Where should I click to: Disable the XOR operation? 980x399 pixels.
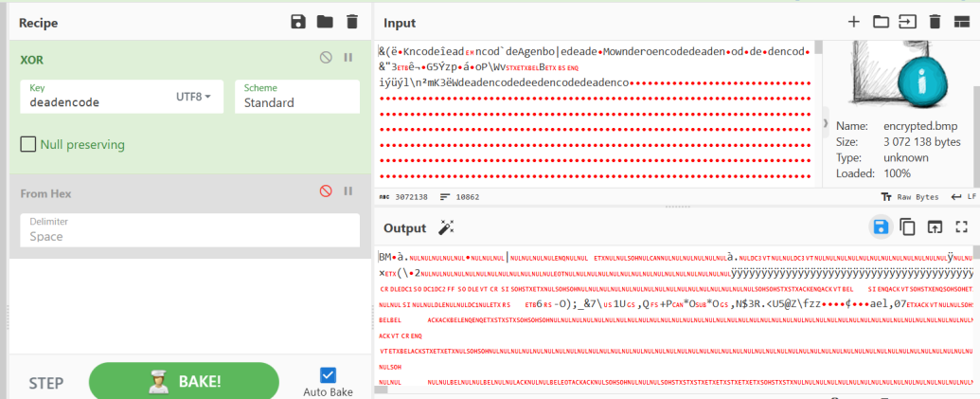coord(326,58)
